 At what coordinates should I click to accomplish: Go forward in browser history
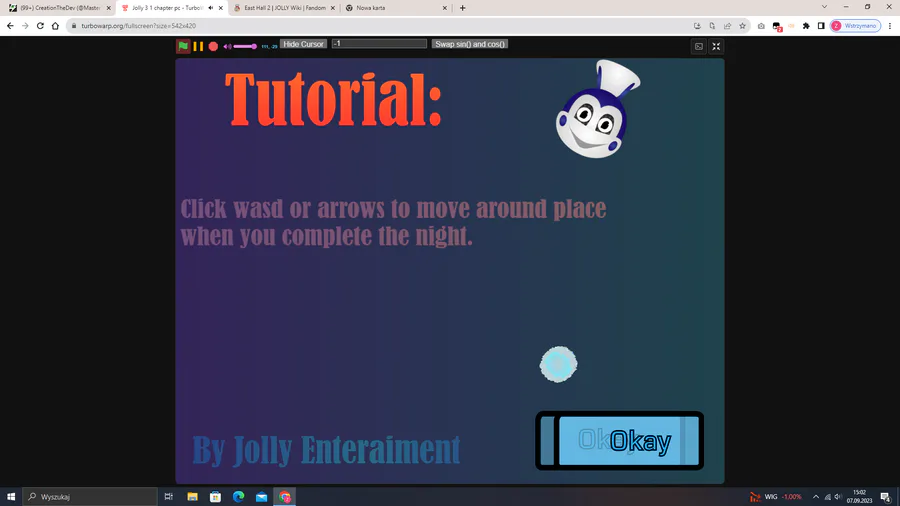click(25, 26)
